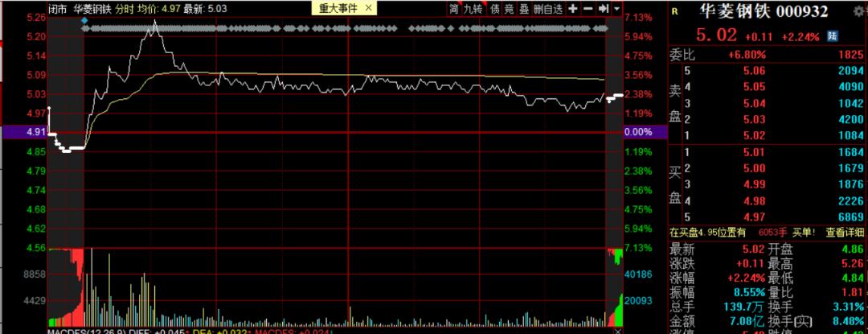Click the 陆 stock connect badge
This screenshot has width=868, height=334.
pos(832,36)
